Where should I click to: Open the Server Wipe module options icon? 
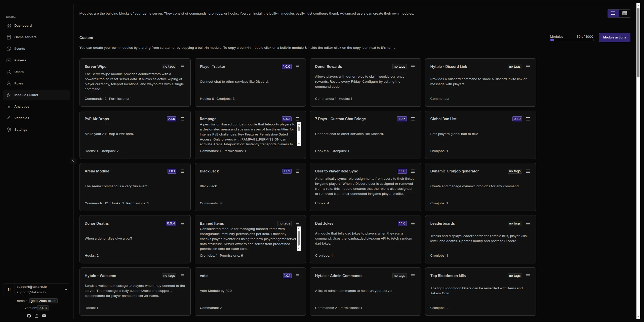coord(182,66)
